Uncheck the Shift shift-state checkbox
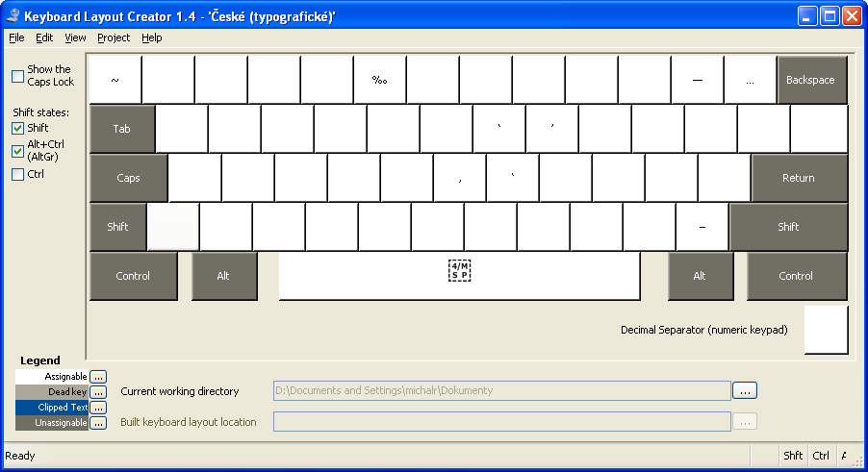Image resolution: width=868 pixels, height=472 pixels. [x=17, y=128]
